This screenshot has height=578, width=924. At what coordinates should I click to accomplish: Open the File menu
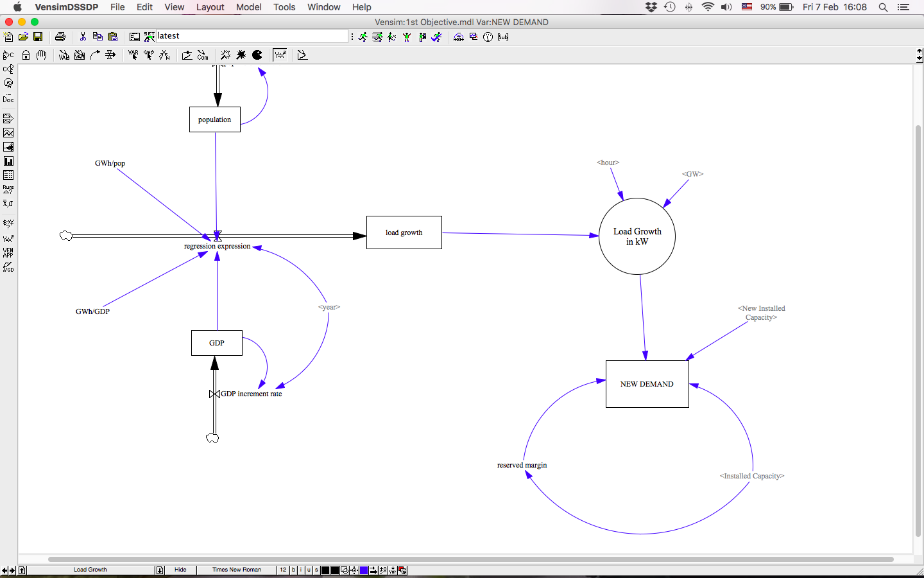[117, 7]
